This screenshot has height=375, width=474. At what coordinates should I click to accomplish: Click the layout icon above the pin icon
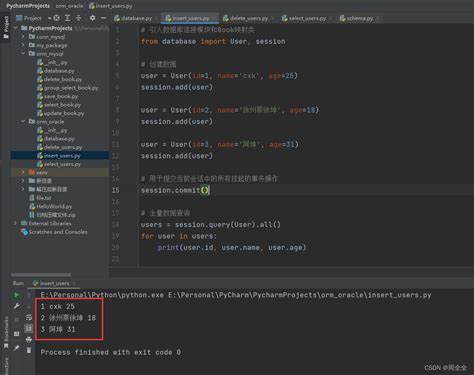16,334
